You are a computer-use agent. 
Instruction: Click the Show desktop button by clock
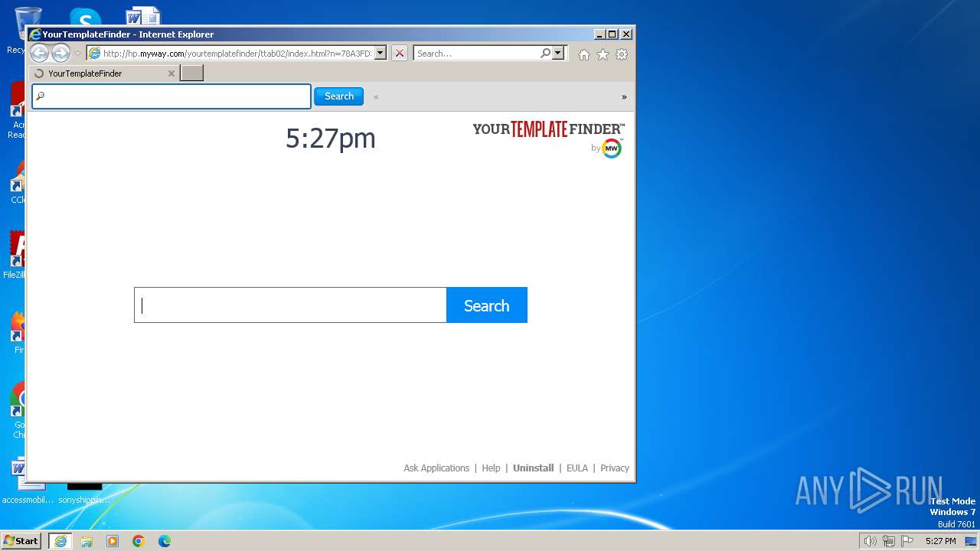[x=971, y=541]
